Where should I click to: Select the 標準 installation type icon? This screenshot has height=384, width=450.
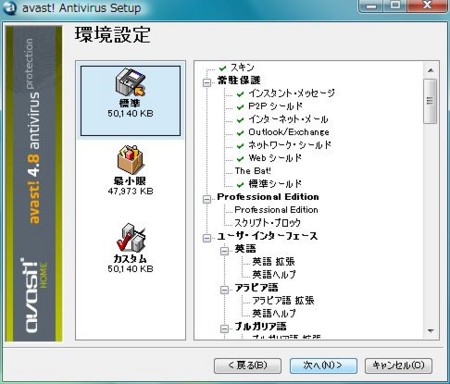pos(130,82)
